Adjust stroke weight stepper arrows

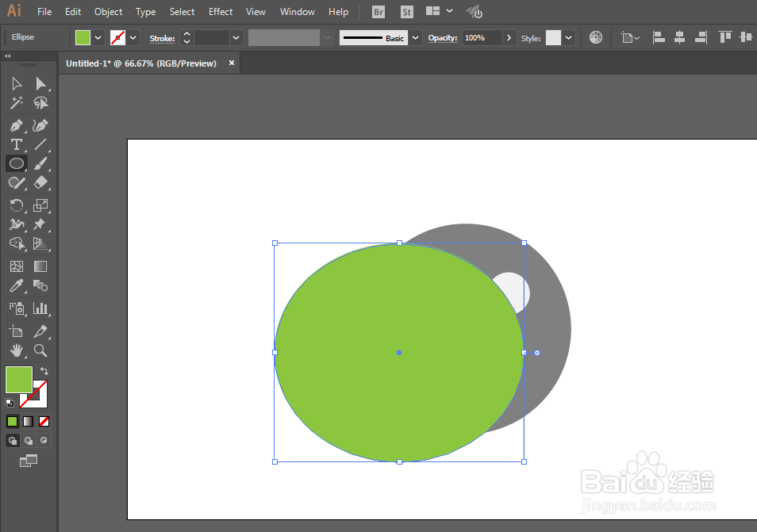click(x=186, y=37)
